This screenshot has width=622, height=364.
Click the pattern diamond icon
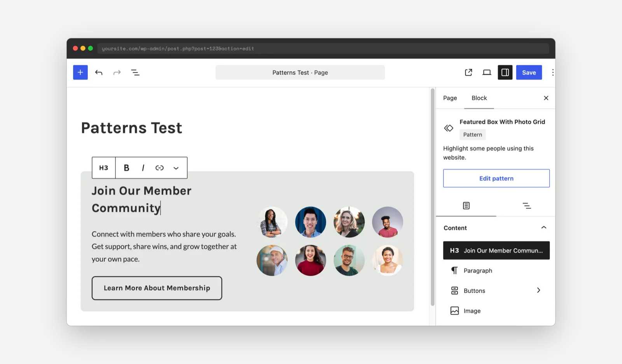(449, 128)
